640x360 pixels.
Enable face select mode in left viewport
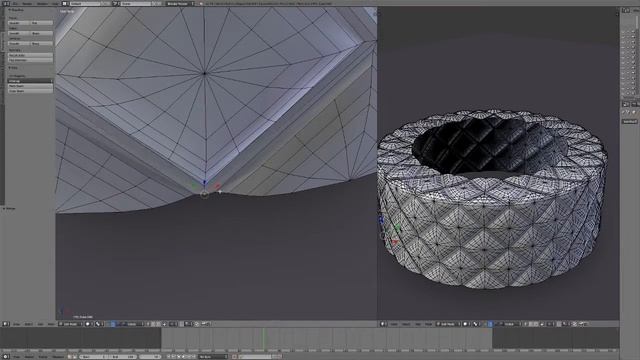(158, 324)
